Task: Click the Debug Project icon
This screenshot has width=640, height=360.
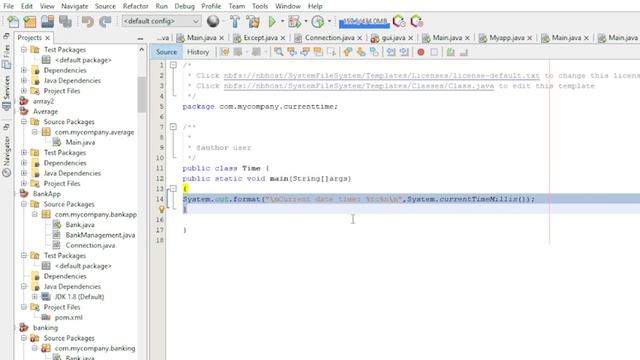Action: (294, 21)
